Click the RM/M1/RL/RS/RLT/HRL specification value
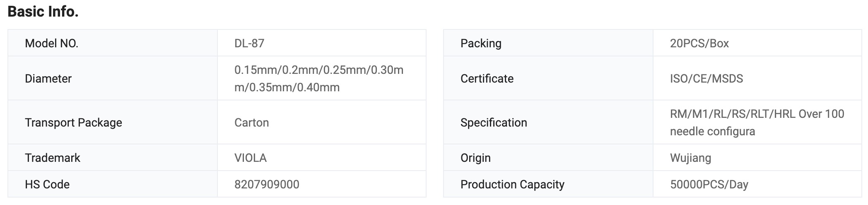The height and width of the screenshot is (205, 868). 757,122
